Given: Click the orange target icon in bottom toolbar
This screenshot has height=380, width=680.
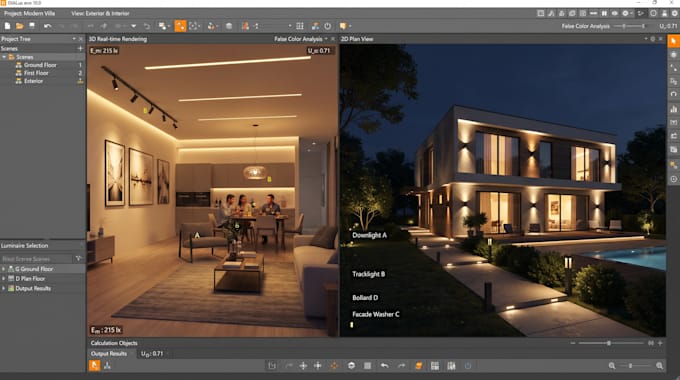Looking at the screenshot, I should 334,366.
